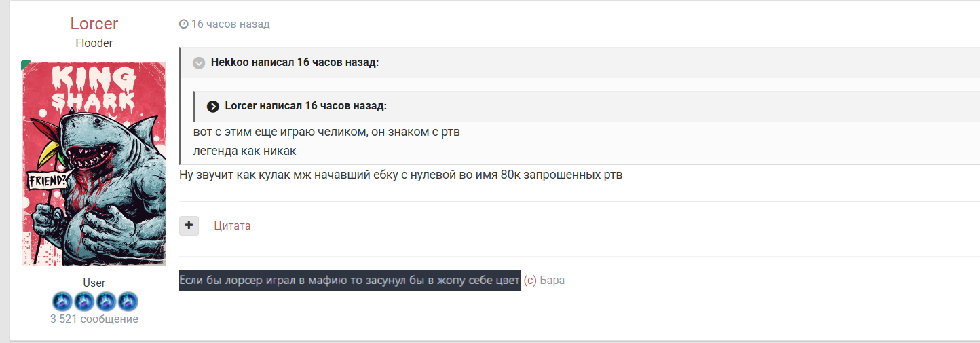This screenshot has height=343, width=980.
Task: Expand the nested Lorcer quote arrow
Action: pos(213,107)
